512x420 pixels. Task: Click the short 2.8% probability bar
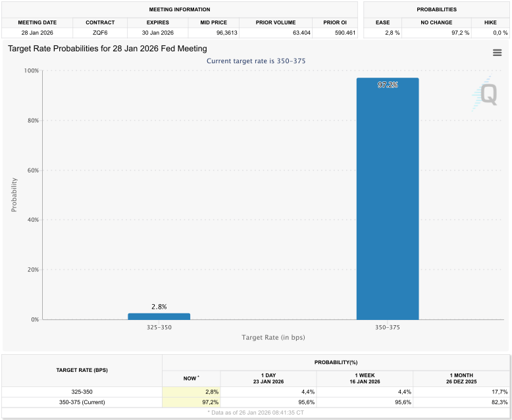(x=159, y=316)
